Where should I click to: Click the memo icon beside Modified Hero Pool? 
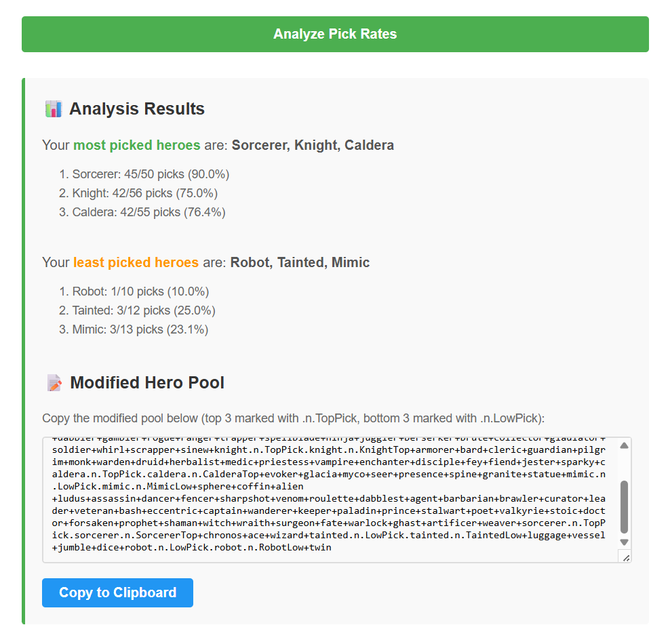[54, 383]
